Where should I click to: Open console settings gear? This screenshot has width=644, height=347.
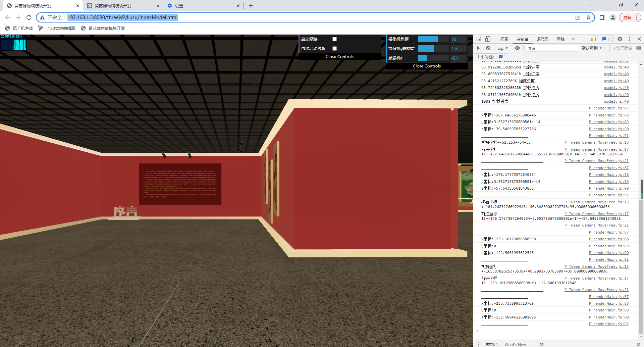[639, 48]
